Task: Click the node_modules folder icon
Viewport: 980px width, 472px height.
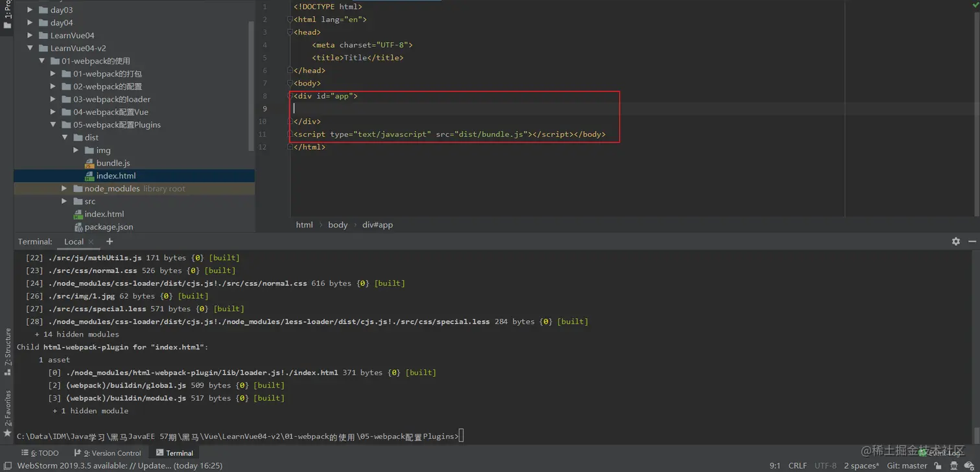Action: coord(78,189)
